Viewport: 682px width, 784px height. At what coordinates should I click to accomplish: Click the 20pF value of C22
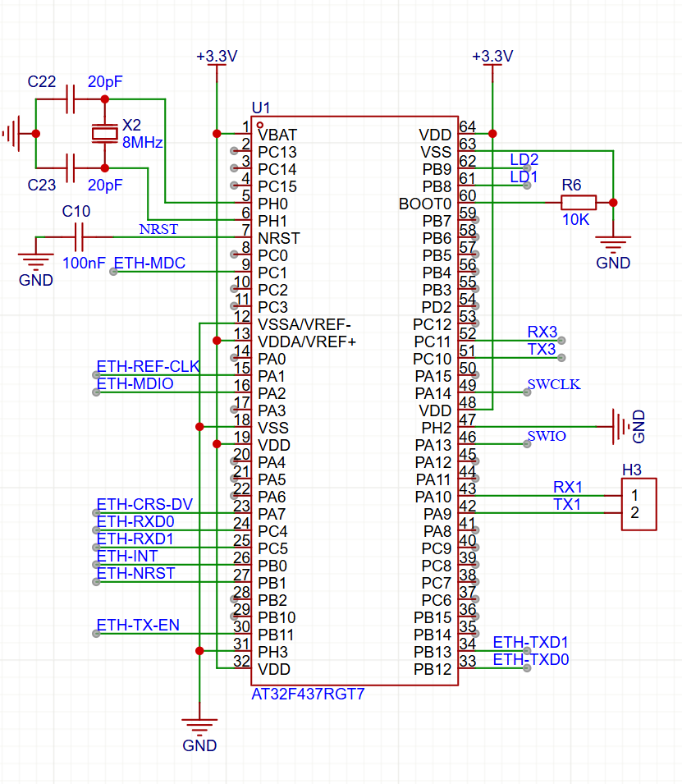point(105,81)
